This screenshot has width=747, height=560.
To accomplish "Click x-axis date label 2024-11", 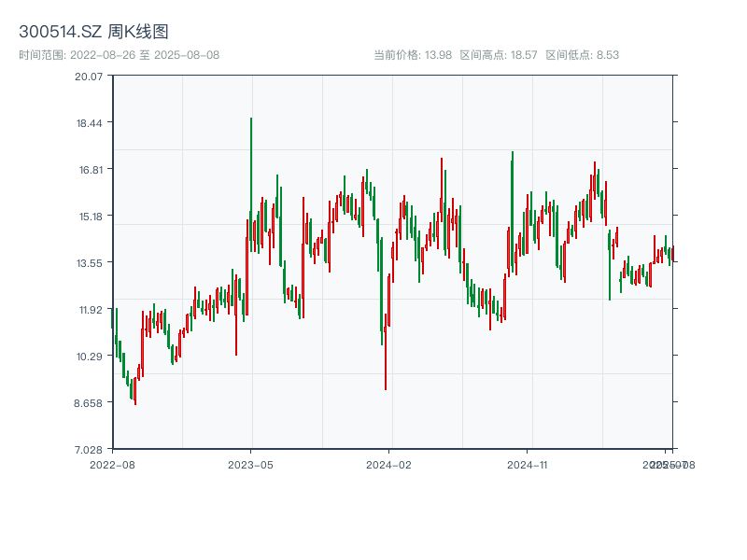I will point(527,465).
